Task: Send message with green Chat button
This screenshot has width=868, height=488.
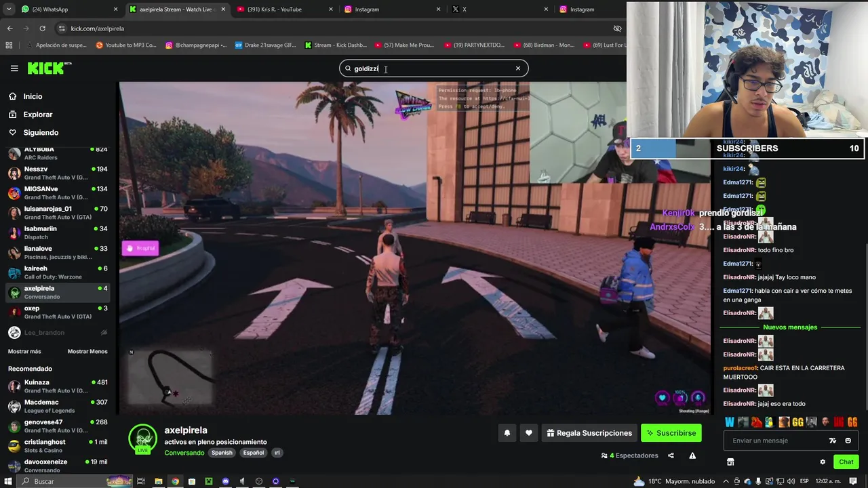Action: point(846,462)
